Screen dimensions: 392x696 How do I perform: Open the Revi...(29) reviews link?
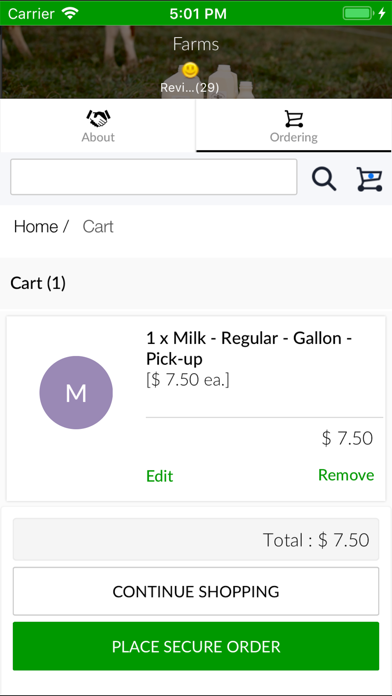coord(190,87)
